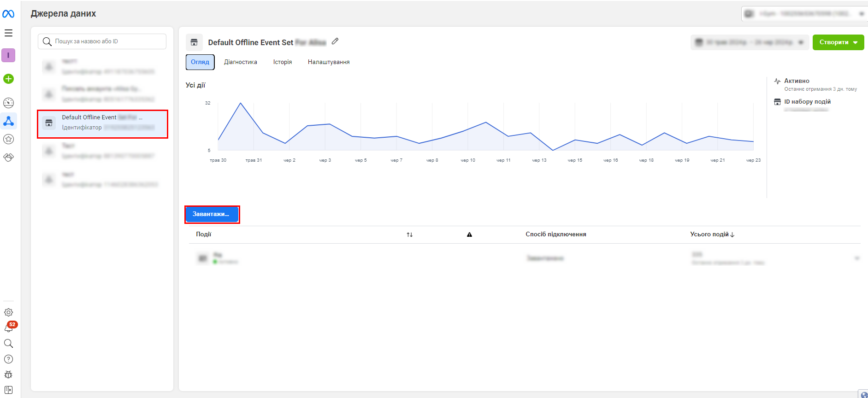
Task: Click the Події column header
Action: 203,234
